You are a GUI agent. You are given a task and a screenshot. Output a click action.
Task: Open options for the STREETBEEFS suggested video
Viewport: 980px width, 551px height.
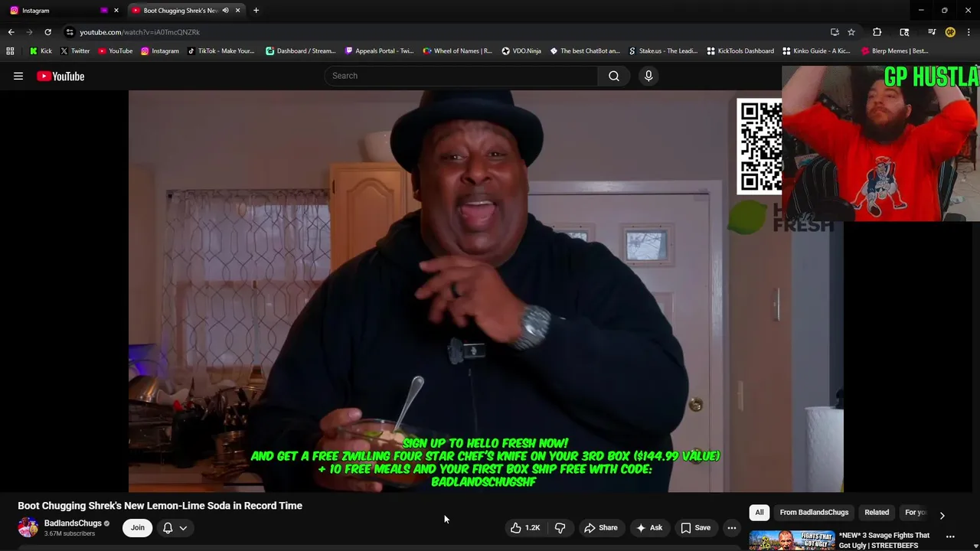950,536
